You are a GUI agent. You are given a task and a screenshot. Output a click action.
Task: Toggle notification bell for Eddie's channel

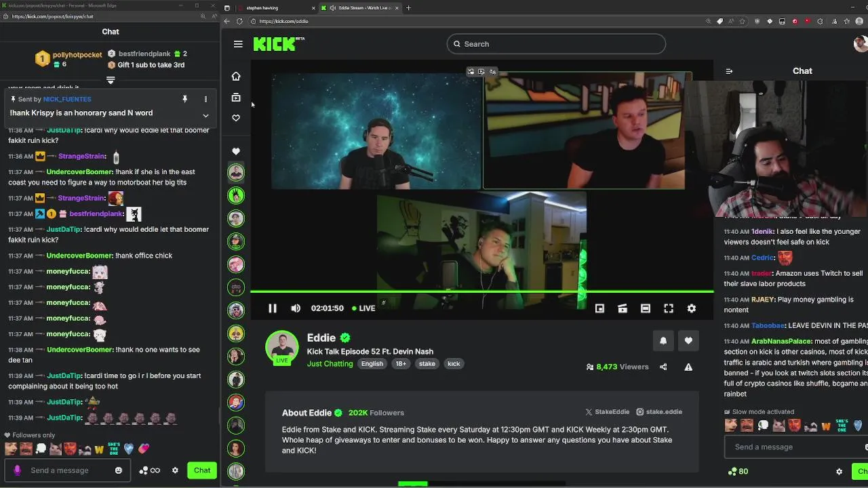point(663,341)
